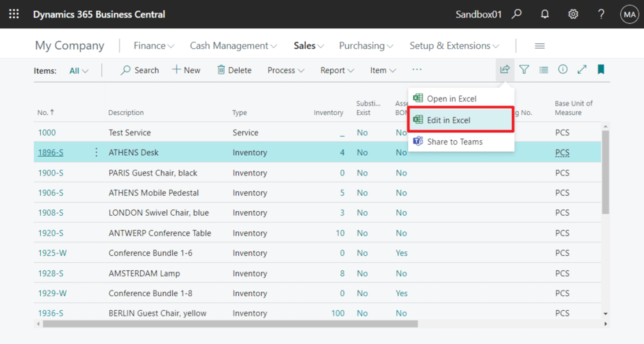
Task: Expand the Finance menu dropdown
Action: coord(154,46)
